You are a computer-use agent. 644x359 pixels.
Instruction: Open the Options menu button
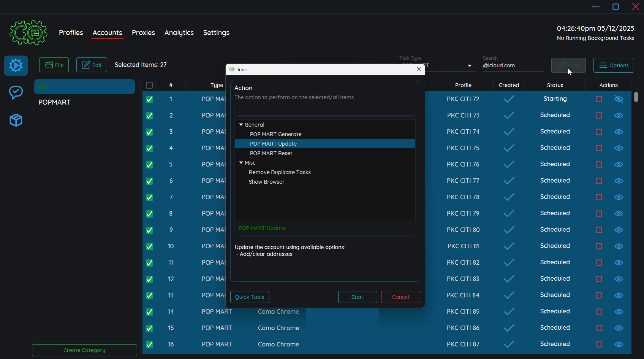(x=614, y=65)
